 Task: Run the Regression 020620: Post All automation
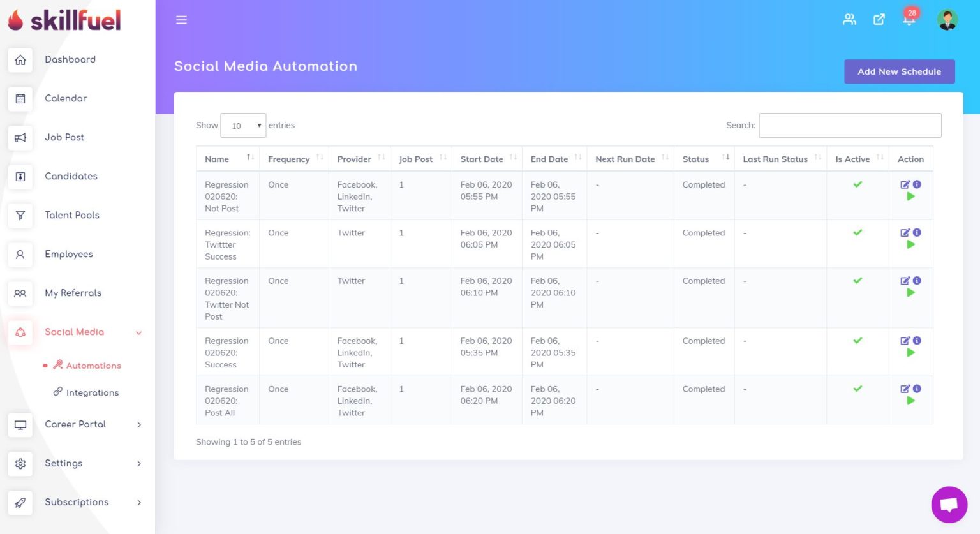pyautogui.click(x=911, y=400)
